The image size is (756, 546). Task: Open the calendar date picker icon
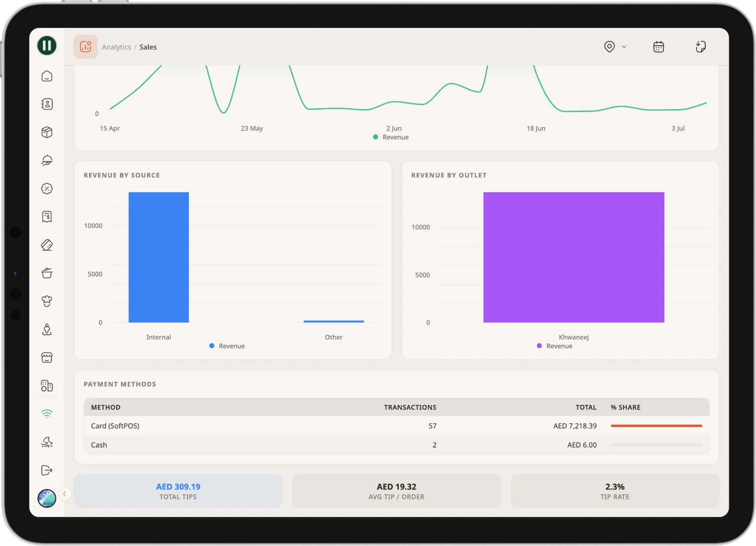point(659,47)
